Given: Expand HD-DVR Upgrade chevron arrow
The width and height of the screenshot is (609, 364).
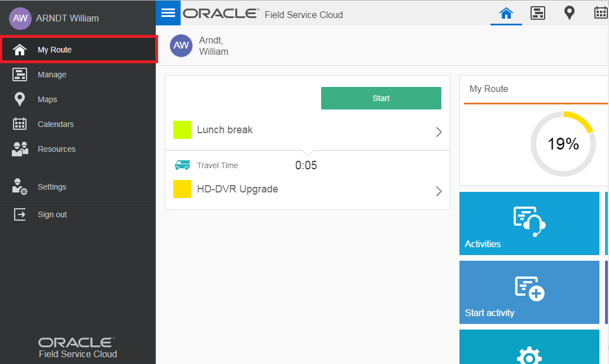Looking at the screenshot, I should (439, 191).
